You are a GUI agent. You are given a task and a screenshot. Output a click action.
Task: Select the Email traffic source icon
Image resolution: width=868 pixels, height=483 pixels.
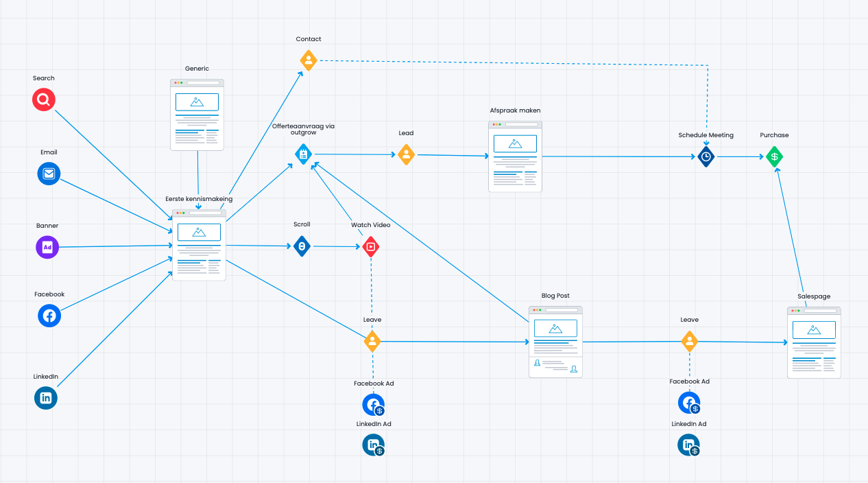pos(49,174)
